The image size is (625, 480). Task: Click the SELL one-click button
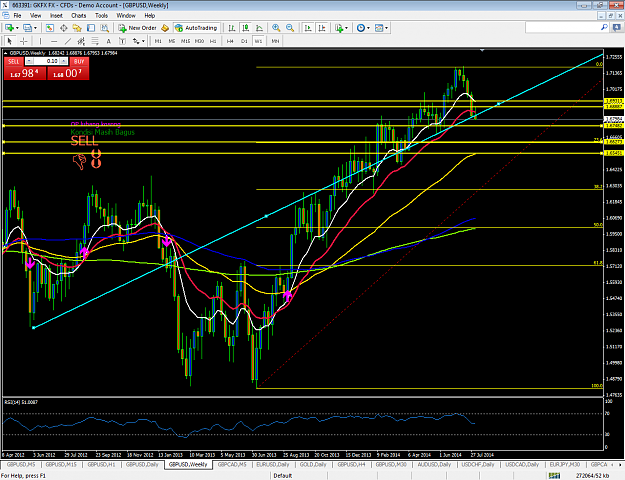(x=14, y=61)
